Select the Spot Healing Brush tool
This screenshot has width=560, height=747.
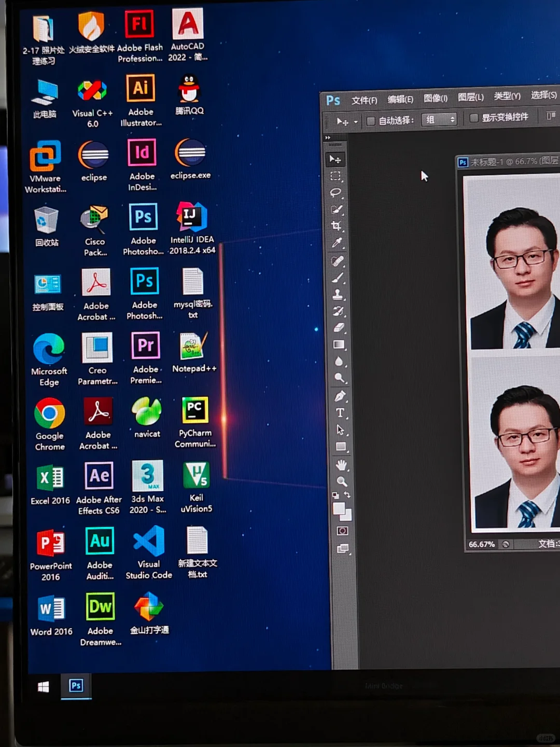click(338, 261)
